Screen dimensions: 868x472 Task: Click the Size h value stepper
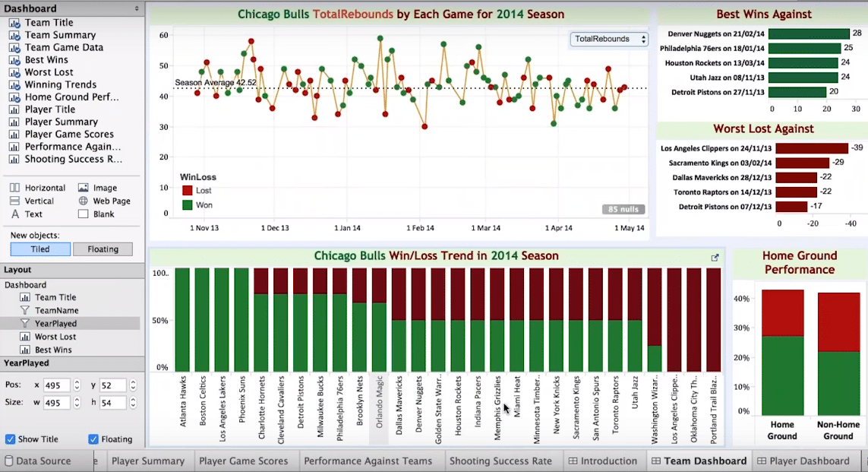point(133,403)
